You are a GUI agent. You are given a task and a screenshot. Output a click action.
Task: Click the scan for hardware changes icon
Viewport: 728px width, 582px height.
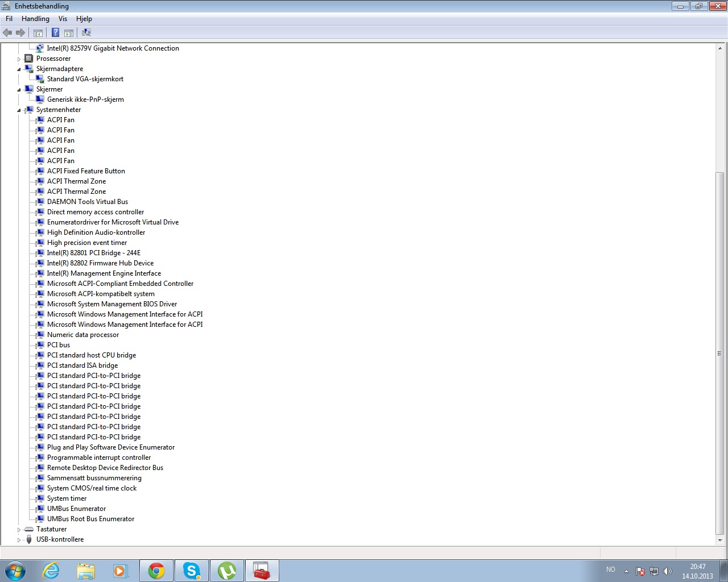(x=86, y=32)
